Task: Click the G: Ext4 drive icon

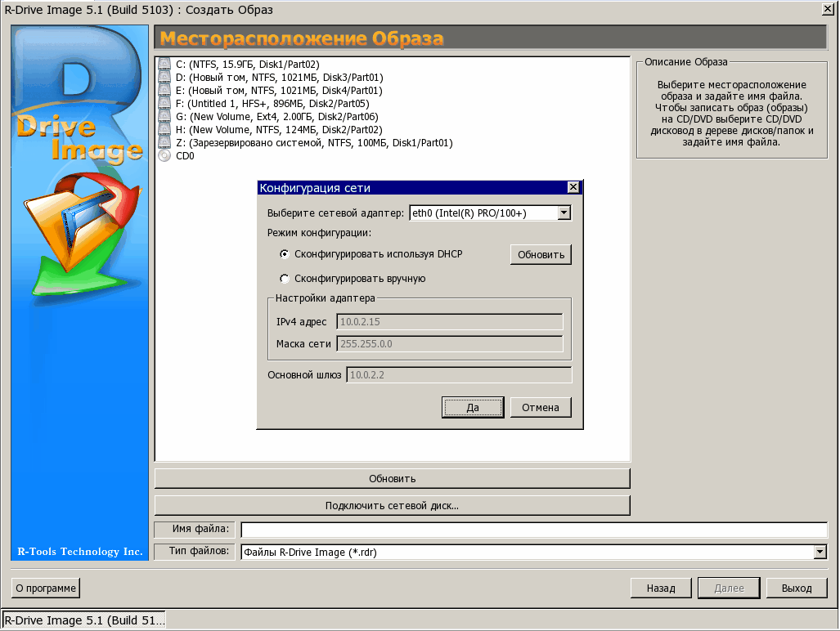Action: click(x=164, y=117)
